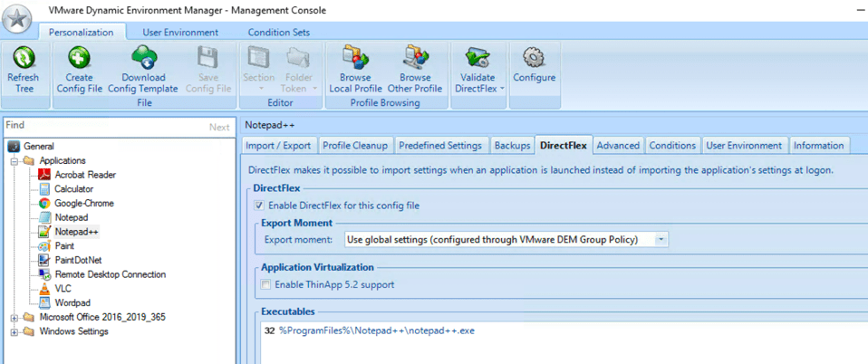868x364 pixels.
Task: Open the Export moment dropdown
Action: click(661, 240)
